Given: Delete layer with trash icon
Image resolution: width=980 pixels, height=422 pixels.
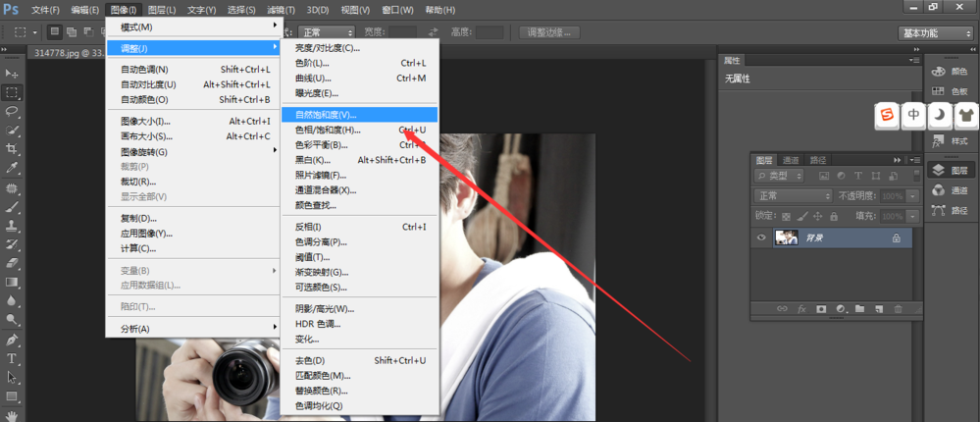Looking at the screenshot, I should (899, 309).
